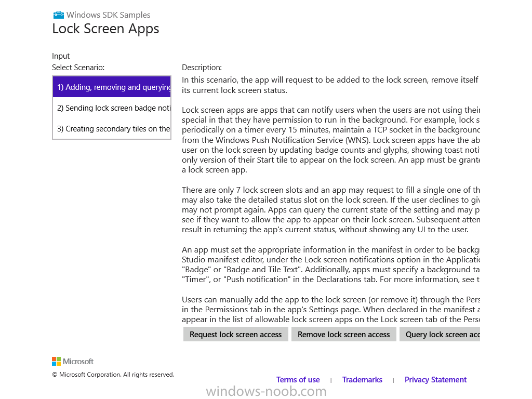Select scenario 1 Adding, removing and querying

tap(112, 87)
